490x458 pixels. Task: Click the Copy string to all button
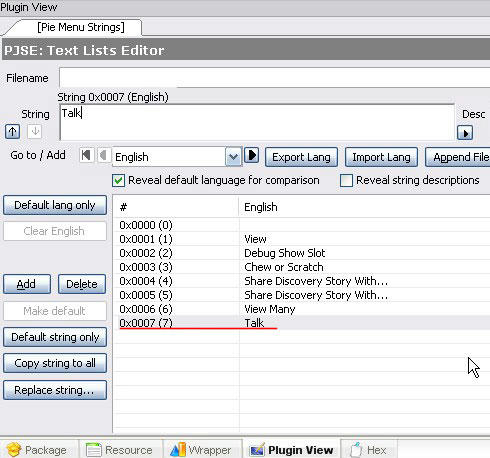click(x=55, y=363)
